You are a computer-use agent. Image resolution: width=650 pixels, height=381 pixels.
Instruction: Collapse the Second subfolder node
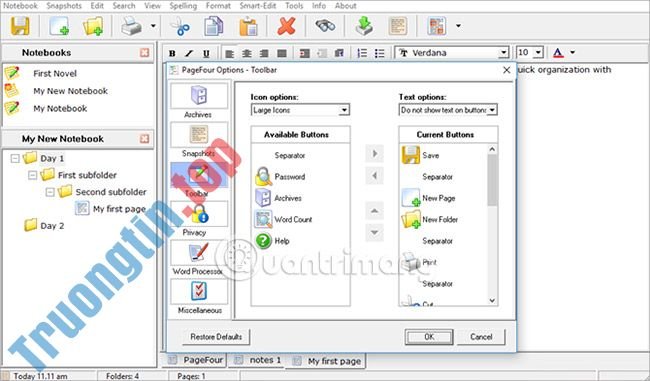[x=50, y=192]
